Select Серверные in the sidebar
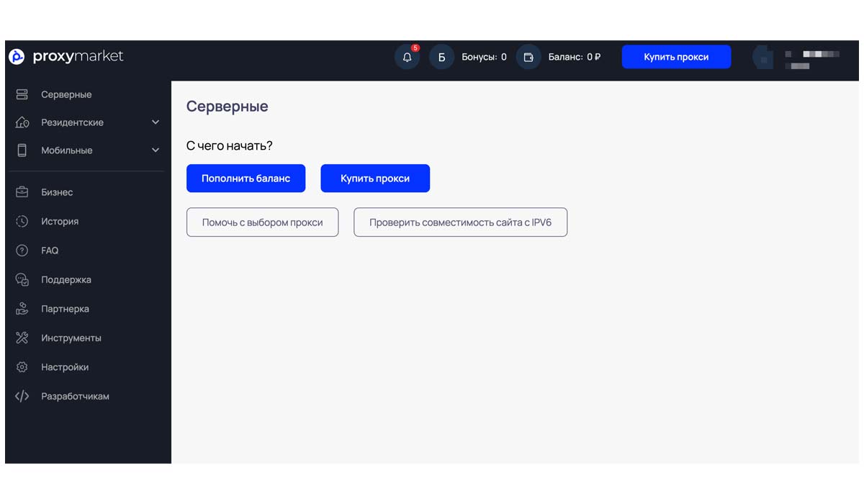 click(x=66, y=95)
